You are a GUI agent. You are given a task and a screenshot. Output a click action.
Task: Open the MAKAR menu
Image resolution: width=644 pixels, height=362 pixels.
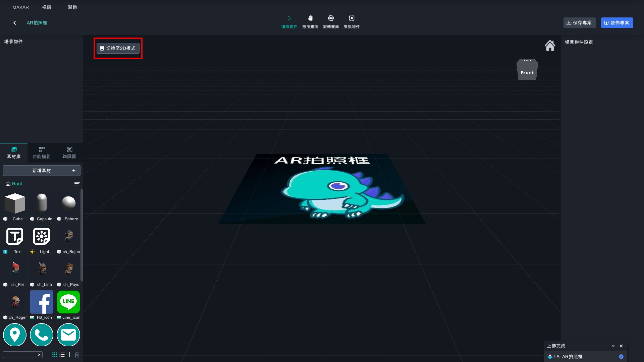point(20,7)
